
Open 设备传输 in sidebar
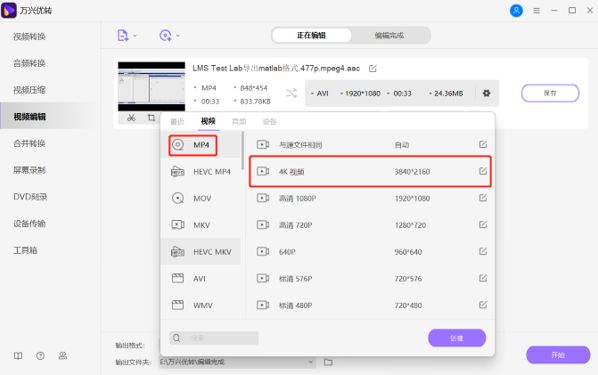[x=29, y=224]
